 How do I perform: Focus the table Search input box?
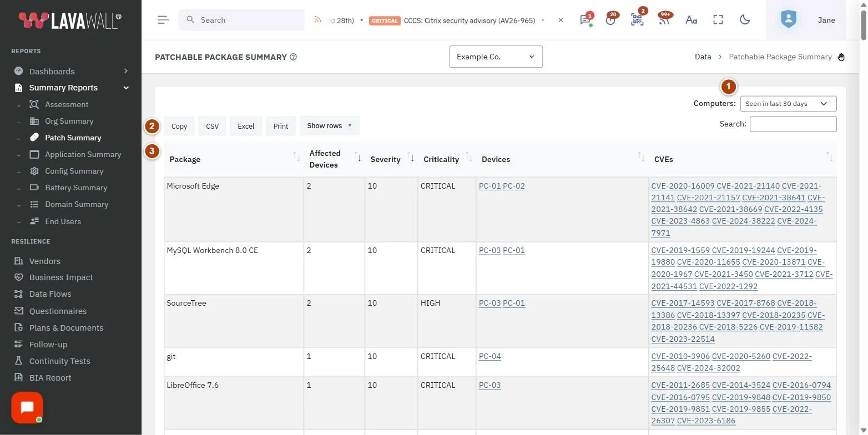[793, 124]
